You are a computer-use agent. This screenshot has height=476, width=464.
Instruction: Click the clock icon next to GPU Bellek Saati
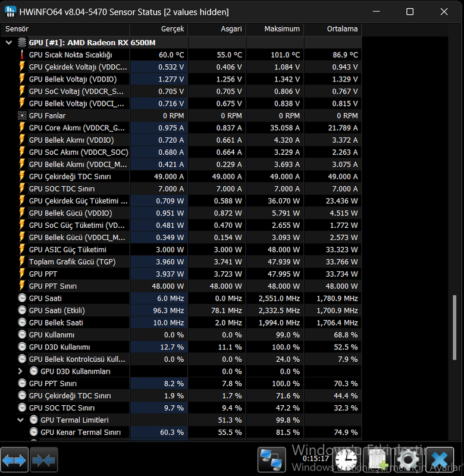coord(22,322)
